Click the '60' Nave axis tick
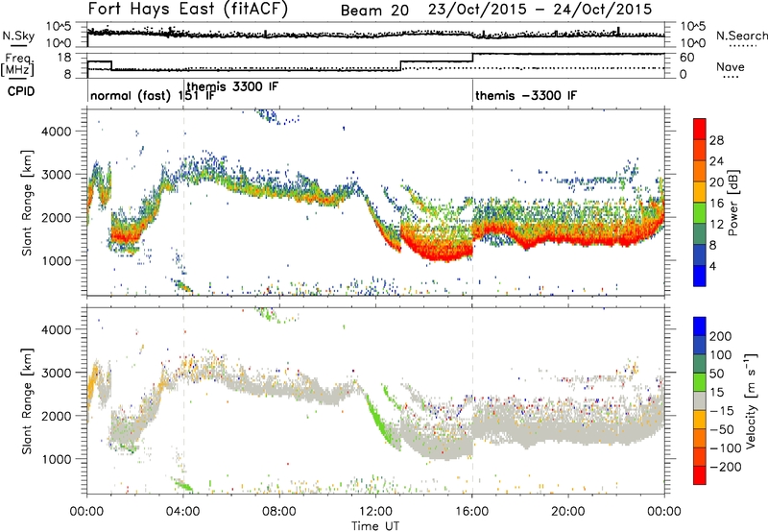The image size is (768, 532). point(687,58)
